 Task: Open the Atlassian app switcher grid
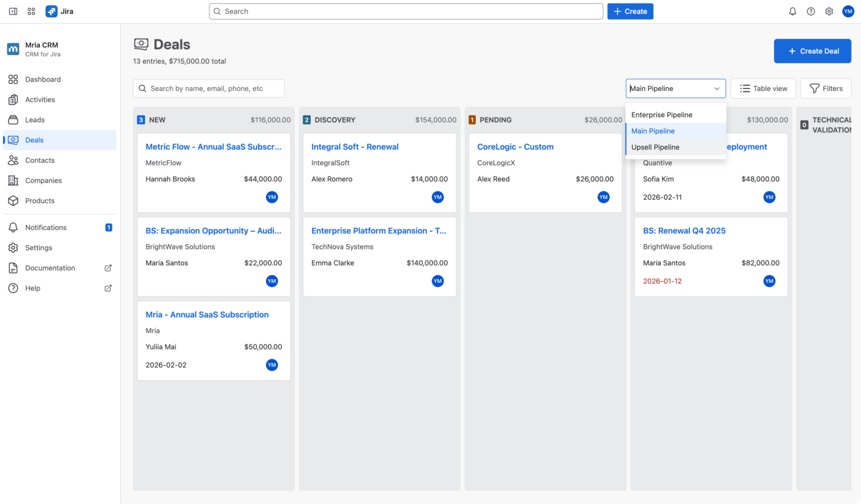point(31,11)
